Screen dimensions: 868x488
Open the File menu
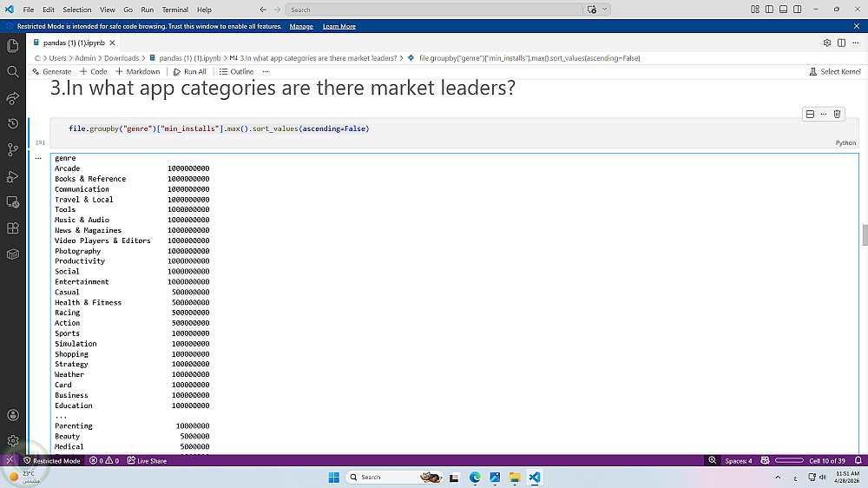tap(29, 10)
